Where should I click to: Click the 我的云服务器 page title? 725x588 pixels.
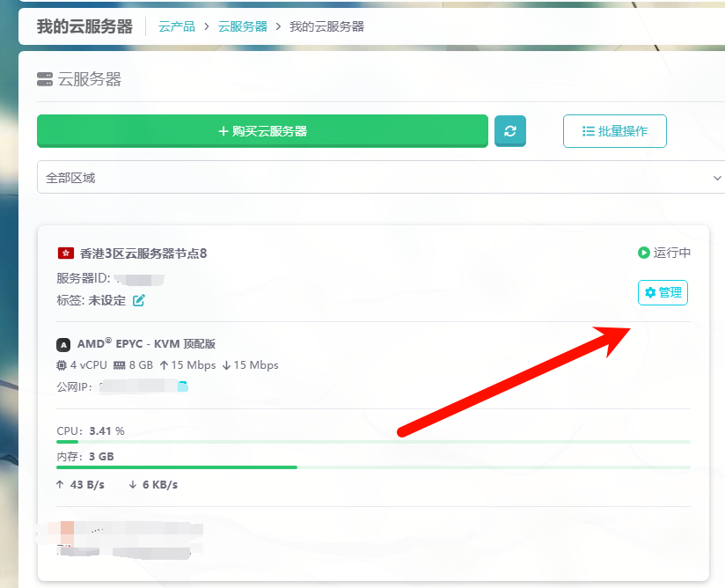click(x=84, y=26)
